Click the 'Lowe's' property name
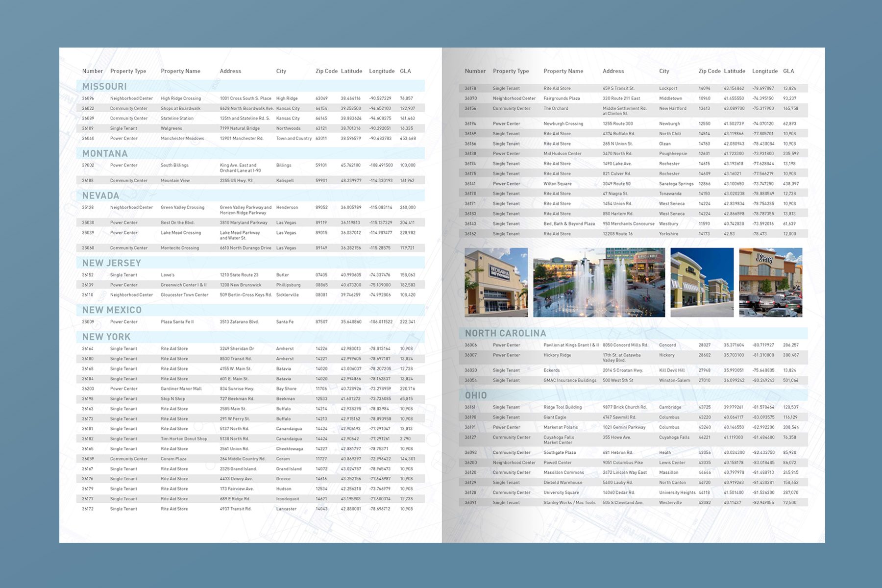The width and height of the screenshot is (882, 588). pyautogui.click(x=168, y=275)
